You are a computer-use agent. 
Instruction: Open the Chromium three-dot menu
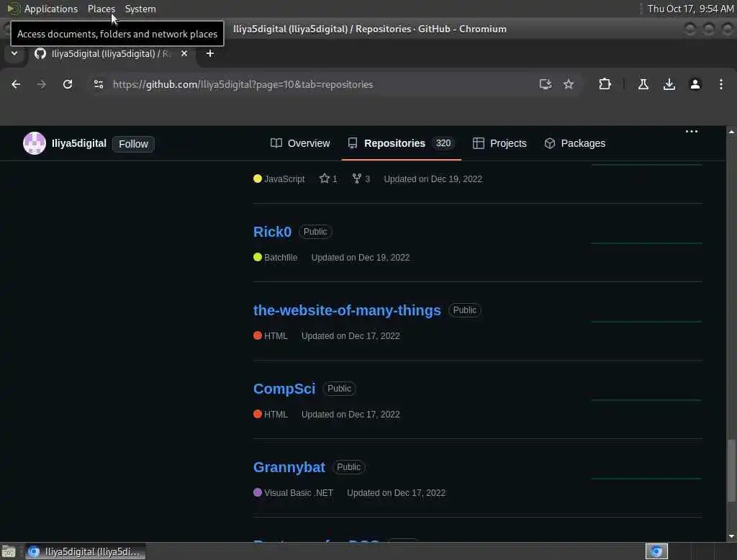pos(721,84)
